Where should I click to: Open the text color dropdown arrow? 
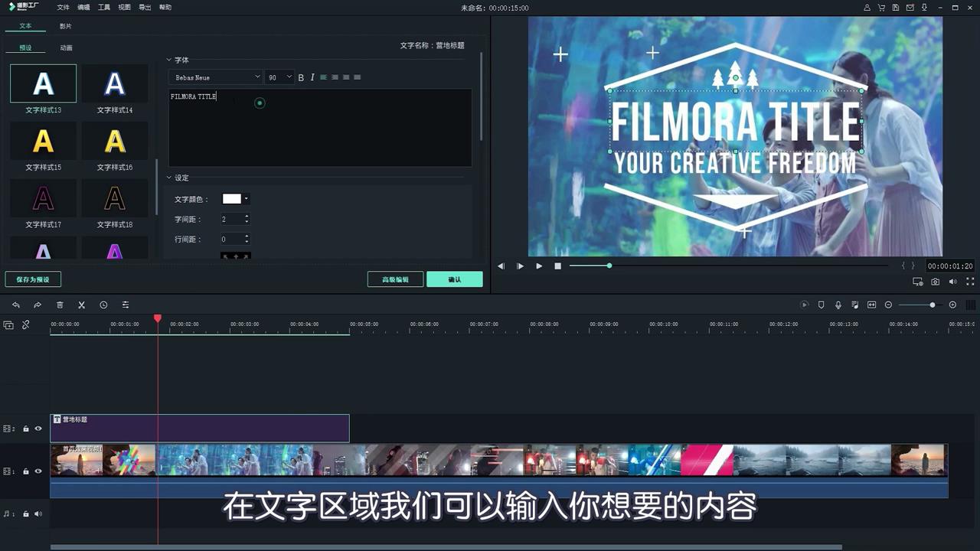(x=246, y=199)
